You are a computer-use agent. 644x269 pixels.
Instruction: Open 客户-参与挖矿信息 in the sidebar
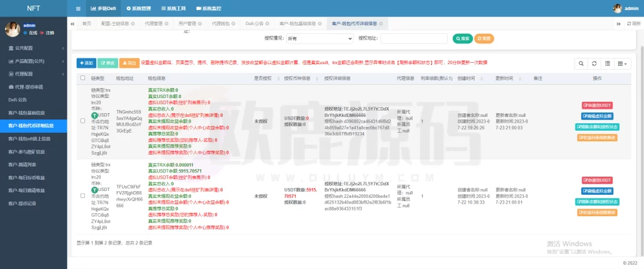point(33,152)
